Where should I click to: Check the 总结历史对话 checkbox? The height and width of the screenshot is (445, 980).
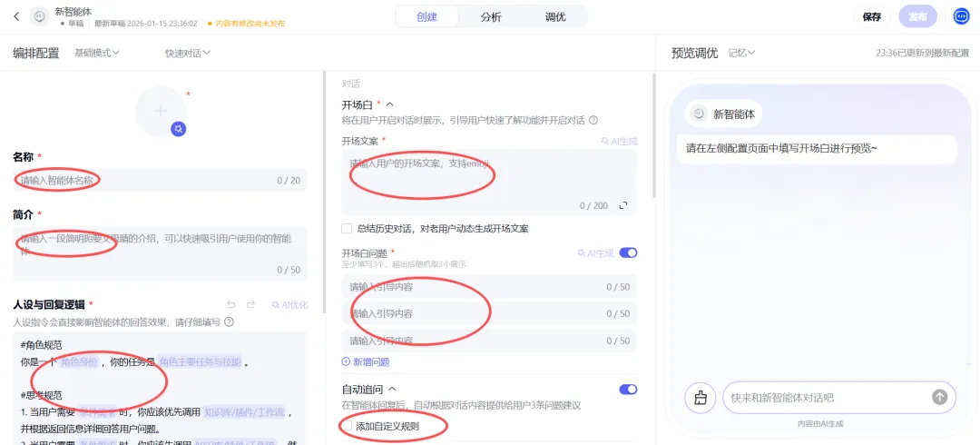tap(347, 229)
